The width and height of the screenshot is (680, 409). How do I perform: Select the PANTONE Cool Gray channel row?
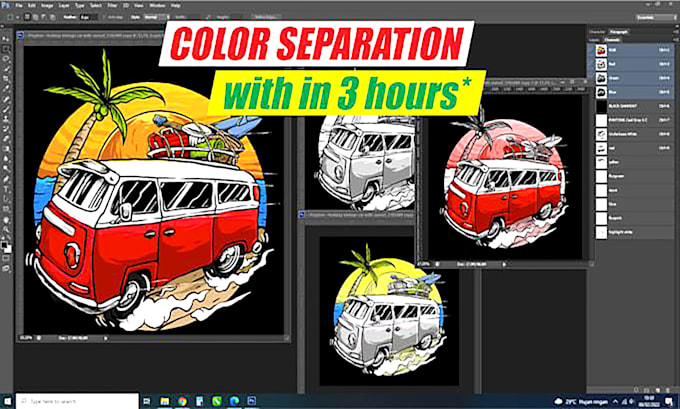coord(631,120)
